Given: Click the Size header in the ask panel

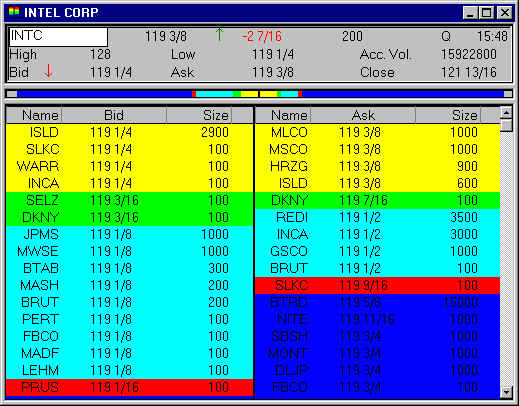Looking at the screenshot, I should click(x=448, y=115).
